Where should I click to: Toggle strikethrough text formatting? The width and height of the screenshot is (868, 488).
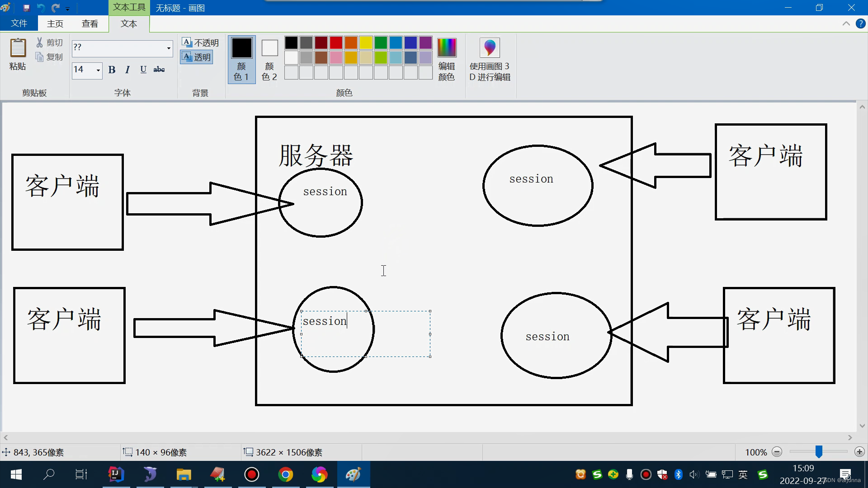(x=159, y=70)
